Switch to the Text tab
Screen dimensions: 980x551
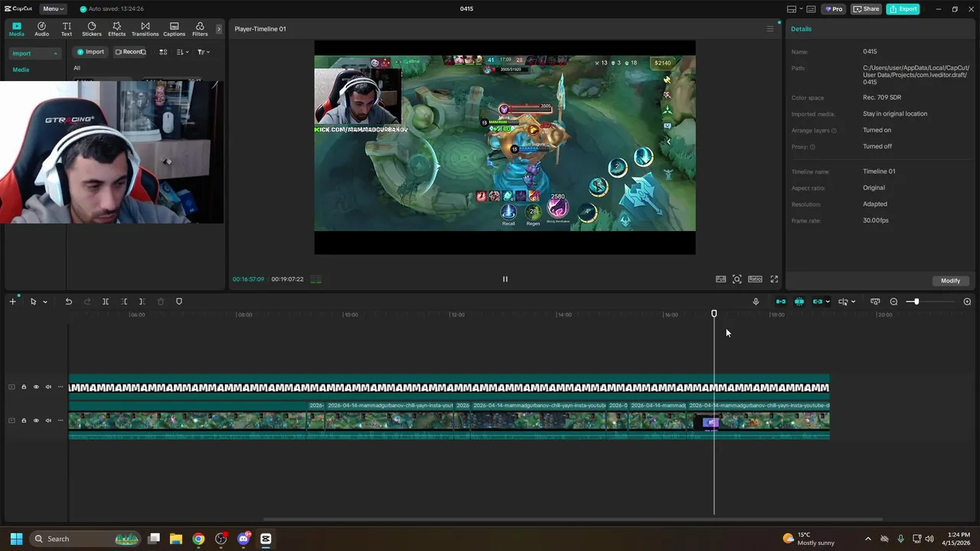point(67,29)
